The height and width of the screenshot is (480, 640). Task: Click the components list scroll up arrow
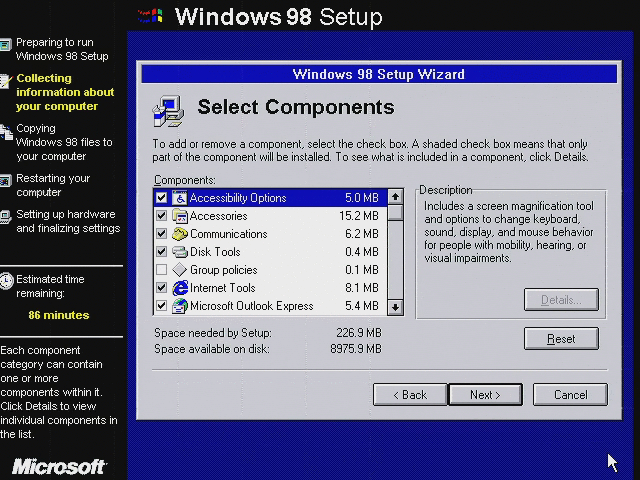pyautogui.click(x=395, y=197)
